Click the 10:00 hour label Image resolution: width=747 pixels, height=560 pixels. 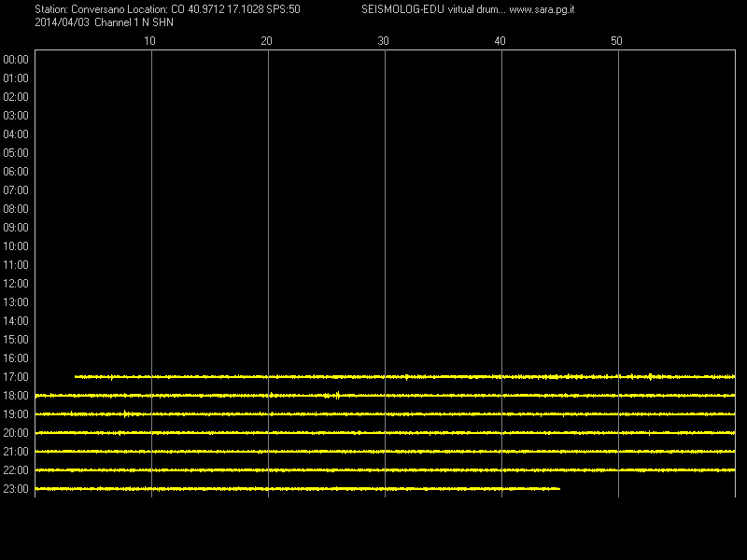click(x=16, y=246)
